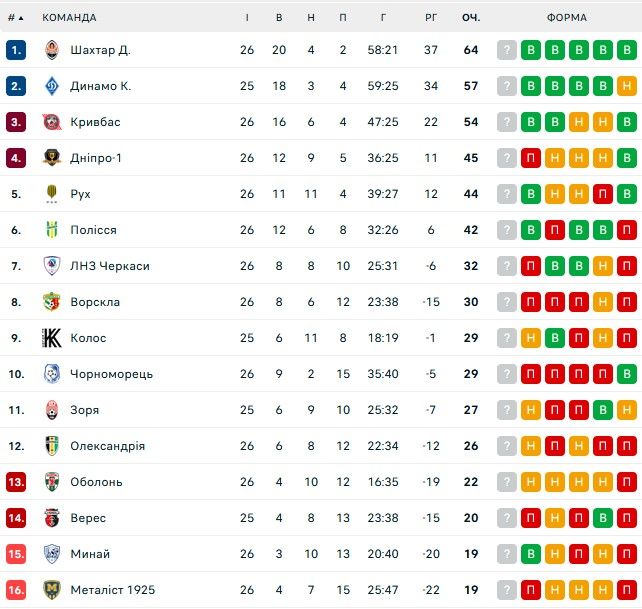Screen dimensions: 642x609
Task: Click the Shakhtar D. club logo
Action: (x=52, y=50)
